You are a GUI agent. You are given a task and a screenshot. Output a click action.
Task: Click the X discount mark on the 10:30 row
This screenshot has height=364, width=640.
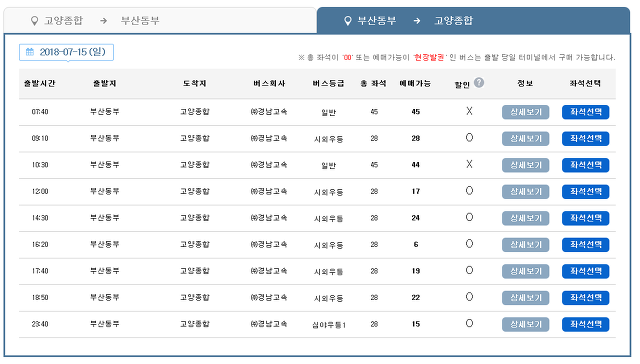[469, 164]
